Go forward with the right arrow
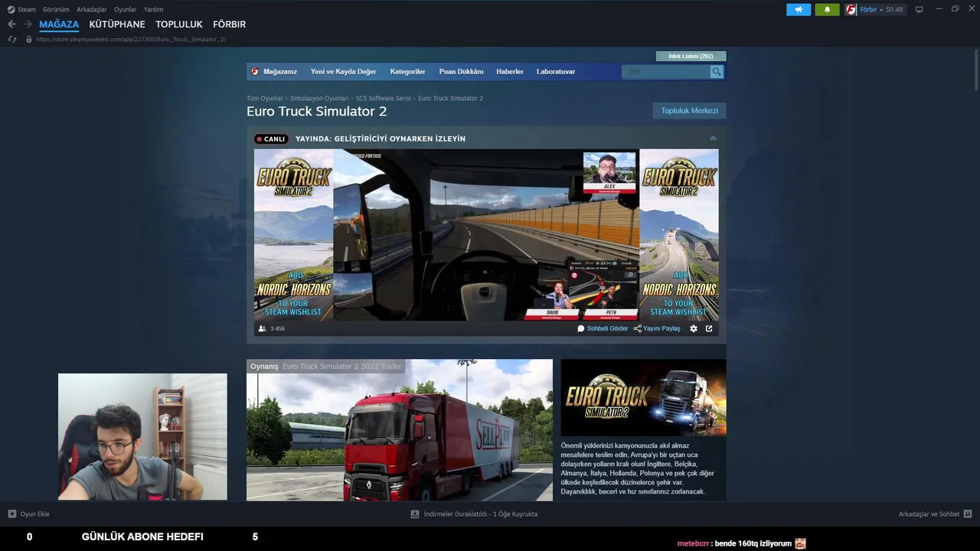The image size is (980, 551). click(28, 24)
